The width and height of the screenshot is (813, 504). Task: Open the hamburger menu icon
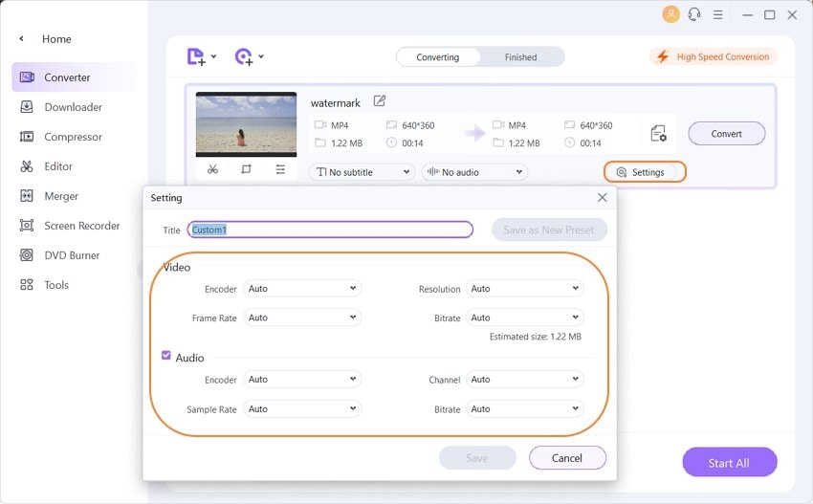click(717, 14)
